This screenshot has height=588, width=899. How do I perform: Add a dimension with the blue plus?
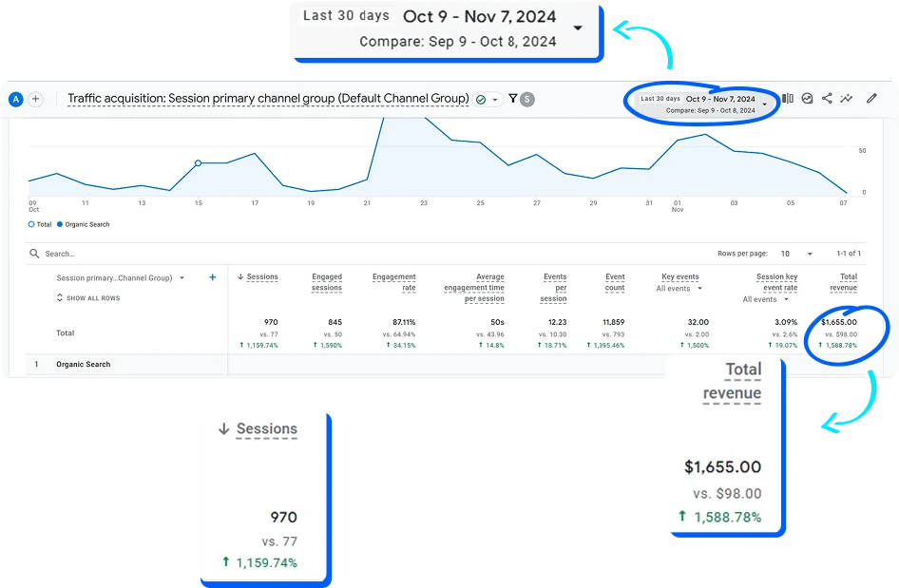click(212, 277)
